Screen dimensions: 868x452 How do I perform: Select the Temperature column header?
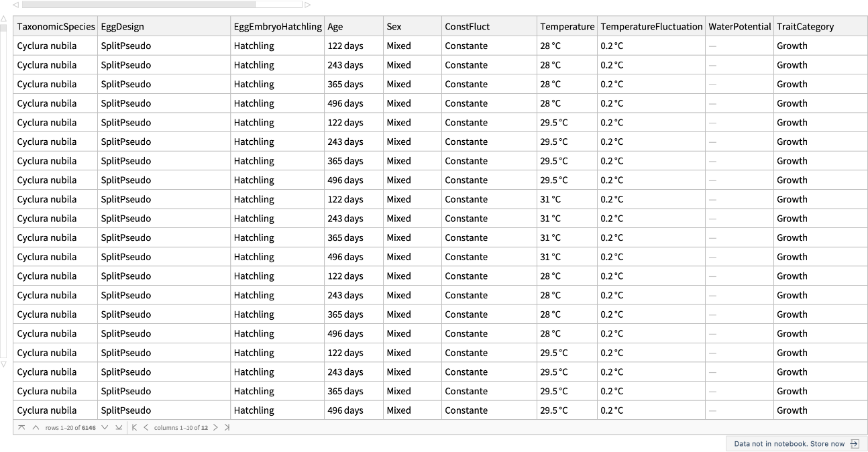pyautogui.click(x=567, y=27)
